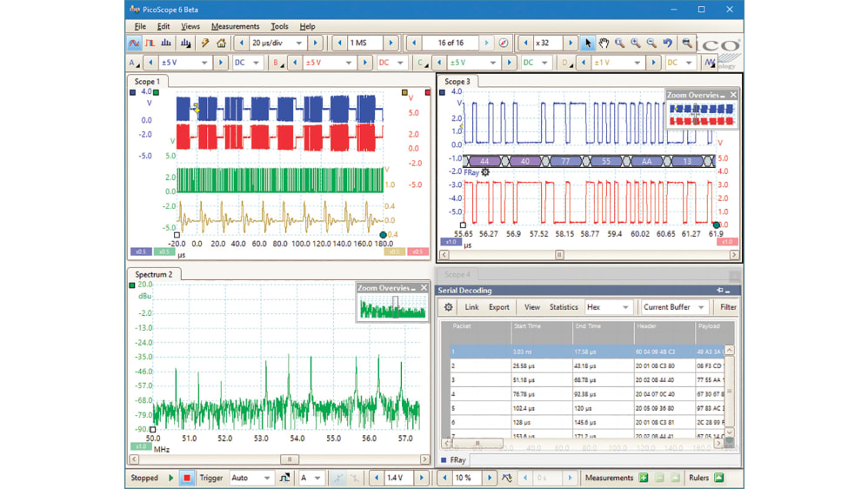Pin the Serial Decoding panel
Viewport: 868px width, 489px height.
pyautogui.click(x=719, y=291)
